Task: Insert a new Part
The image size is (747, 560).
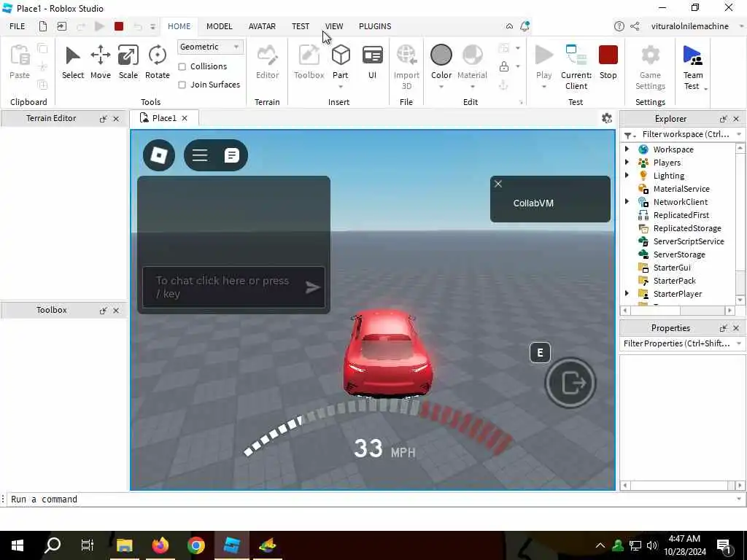Action: click(x=341, y=60)
